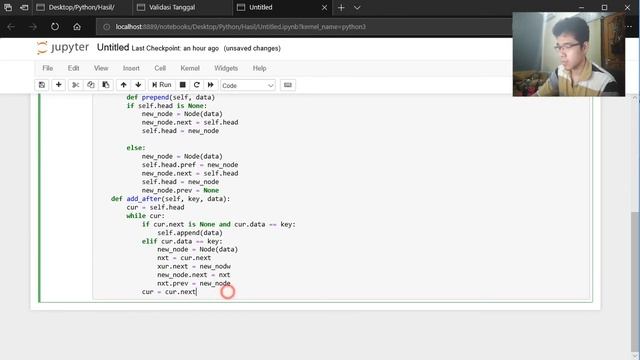Interrupt the kernel with the stop icon
Screen dimensions: 640x360
pos(183,85)
